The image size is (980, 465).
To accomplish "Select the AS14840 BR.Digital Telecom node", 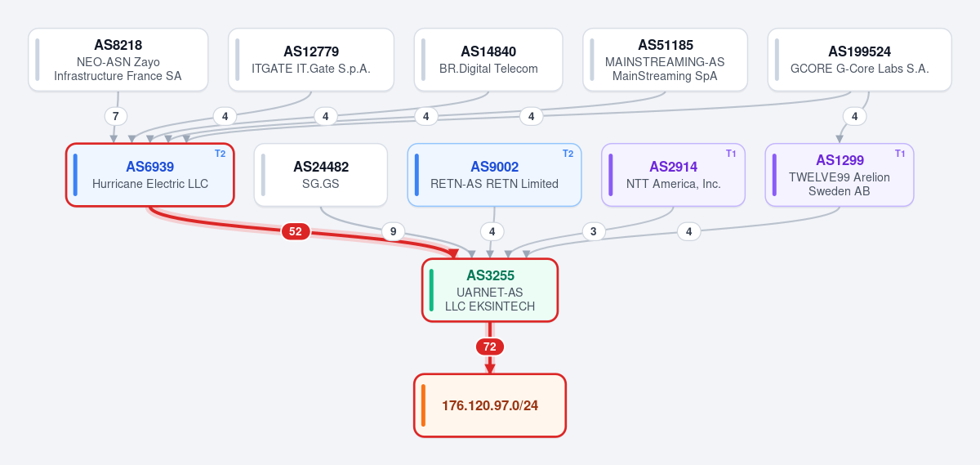I will click(x=488, y=60).
